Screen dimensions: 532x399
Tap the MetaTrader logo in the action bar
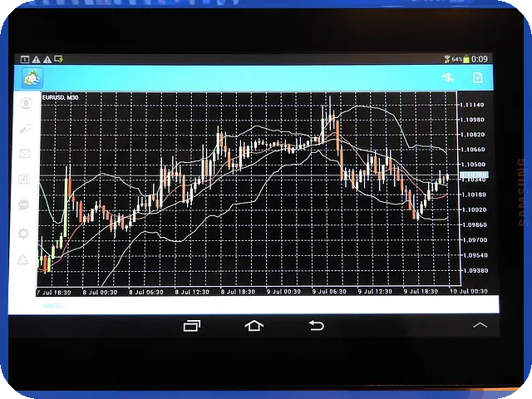pos(32,78)
